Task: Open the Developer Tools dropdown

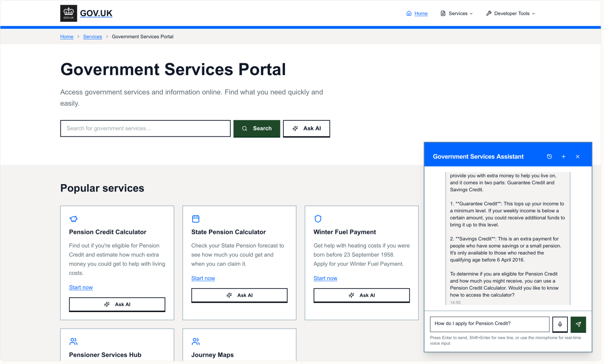Action: click(x=510, y=13)
